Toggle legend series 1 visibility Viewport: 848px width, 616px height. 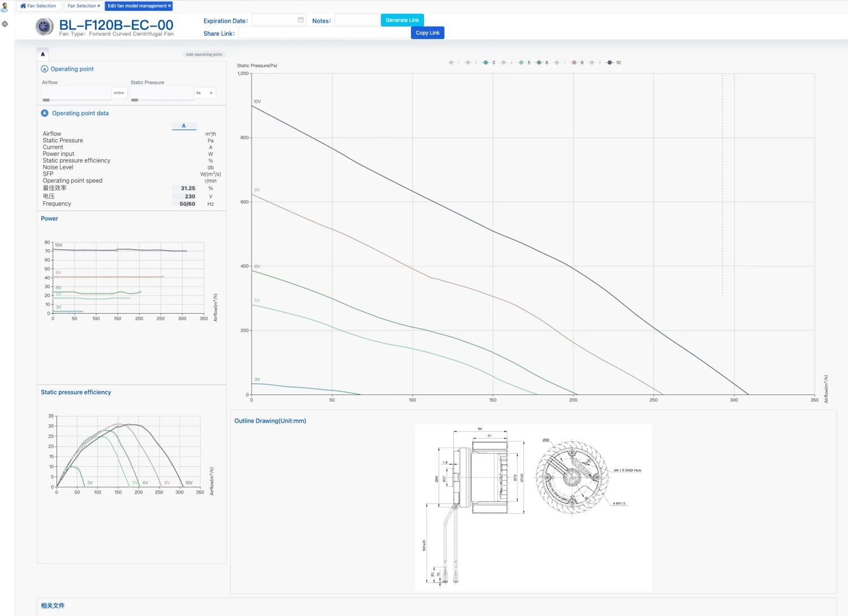[x=453, y=63]
